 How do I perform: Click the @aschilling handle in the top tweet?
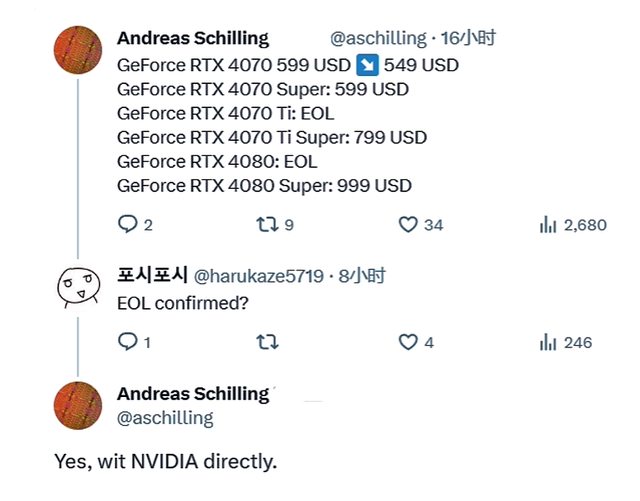point(378,38)
